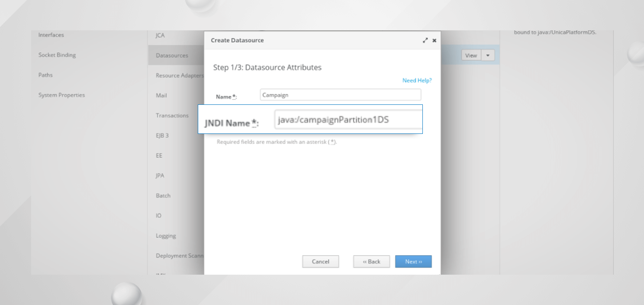Close the Create Datasource dialog
Viewport: 644px width, 305px height.
pyautogui.click(x=434, y=40)
